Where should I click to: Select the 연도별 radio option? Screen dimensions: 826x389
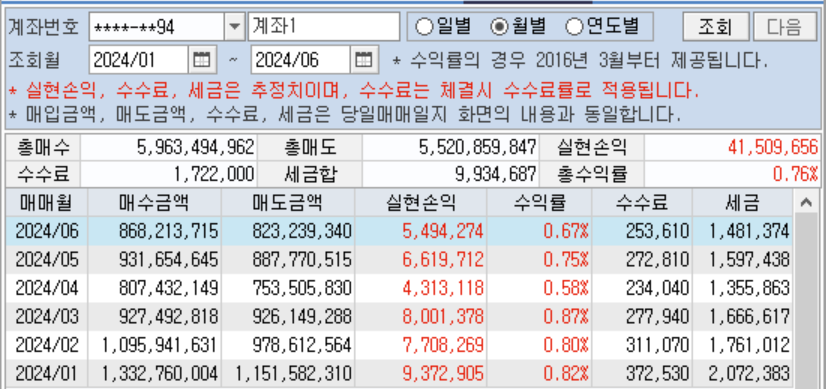tap(602, 26)
